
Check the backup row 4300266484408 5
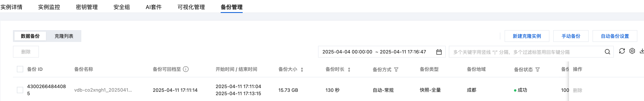(20, 90)
